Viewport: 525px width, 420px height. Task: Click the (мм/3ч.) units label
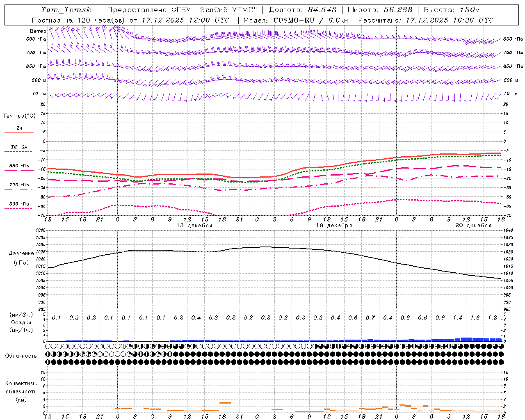coord(21,315)
